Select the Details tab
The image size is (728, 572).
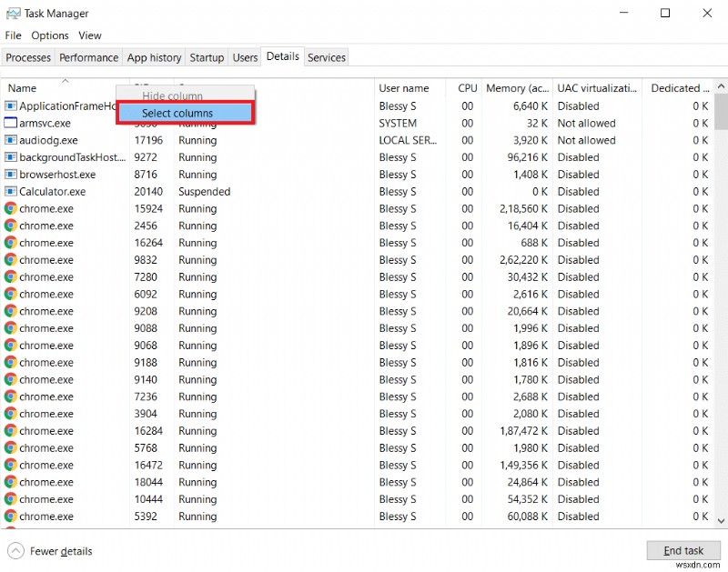pos(283,56)
